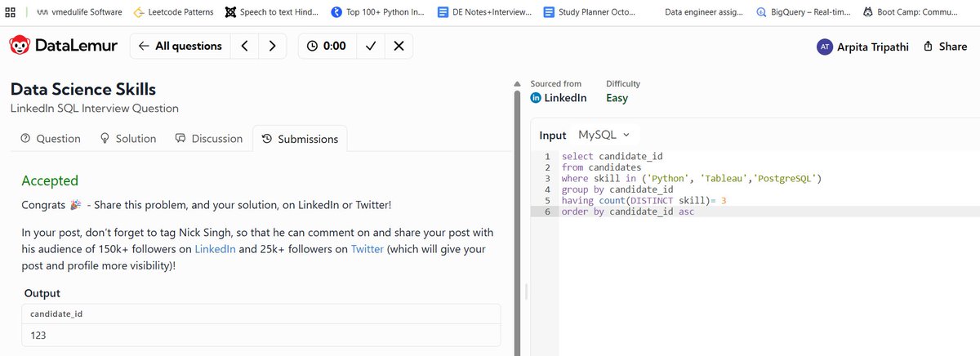Open the Speech to text Hindi bookmark
The height and width of the screenshot is (356, 980).
click(x=271, y=12)
